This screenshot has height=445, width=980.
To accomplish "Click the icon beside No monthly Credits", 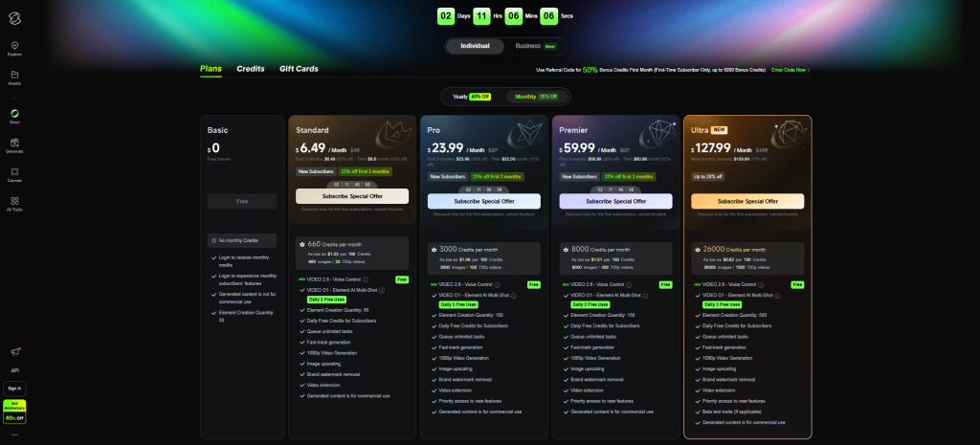I will click(x=213, y=240).
